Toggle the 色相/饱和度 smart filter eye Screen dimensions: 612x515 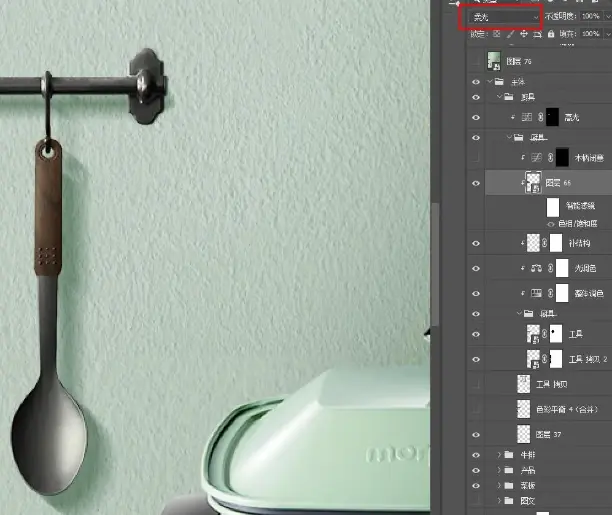coord(551,224)
